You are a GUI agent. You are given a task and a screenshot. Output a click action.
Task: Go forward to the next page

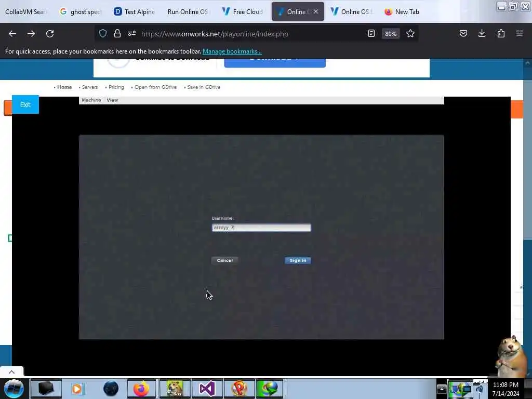[31, 34]
